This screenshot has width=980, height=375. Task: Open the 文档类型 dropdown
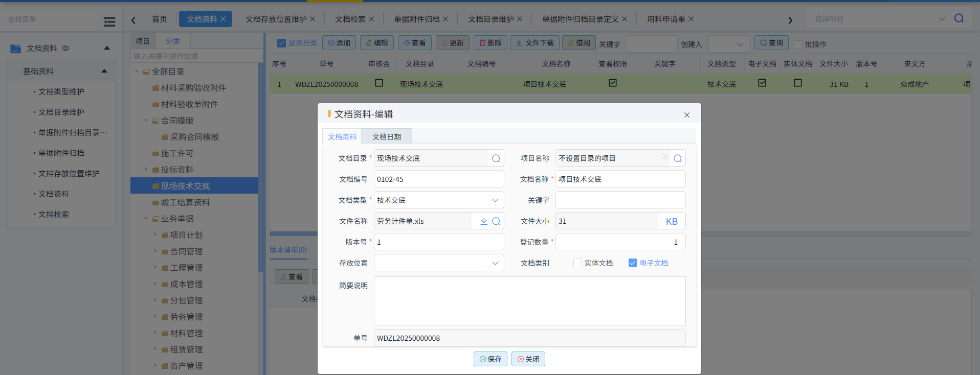(x=495, y=200)
